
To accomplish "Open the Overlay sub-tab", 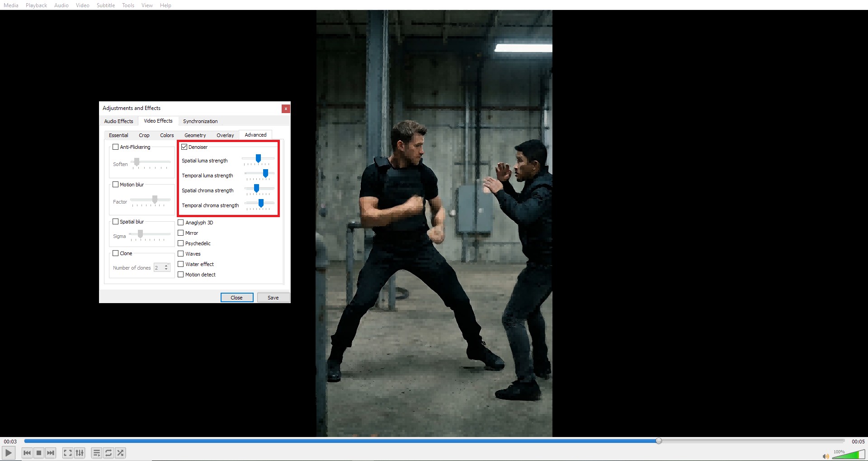I will tap(225, 135).
